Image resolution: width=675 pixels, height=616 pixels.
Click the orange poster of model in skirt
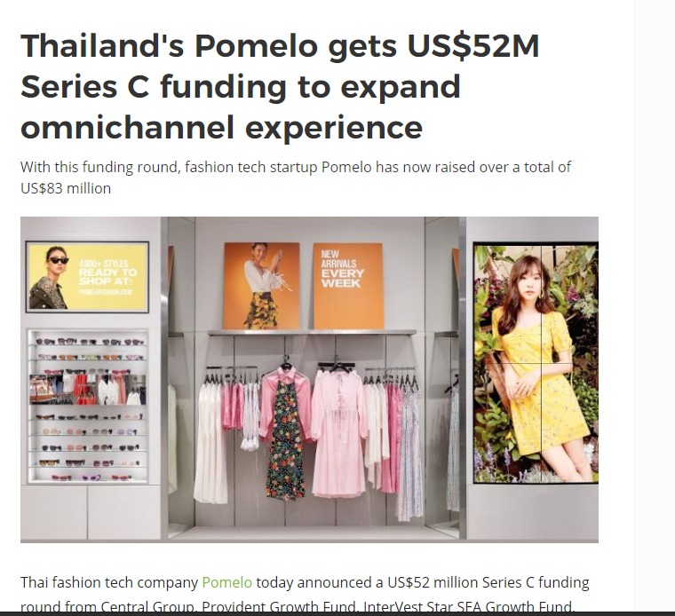261,286
